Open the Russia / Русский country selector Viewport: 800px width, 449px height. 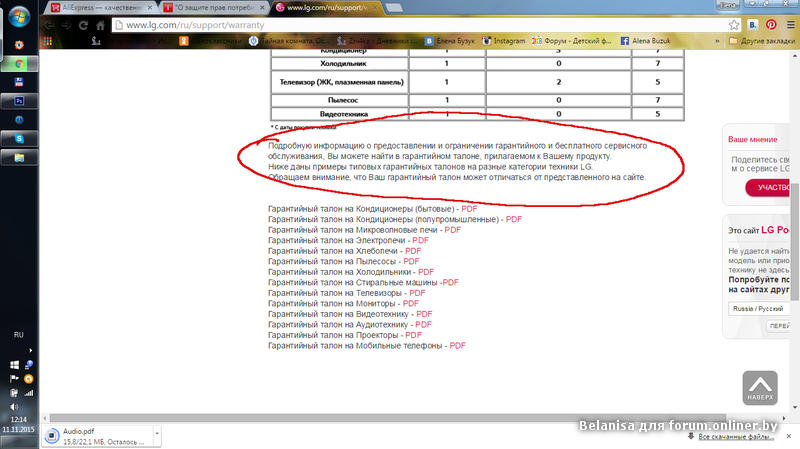tap(758, 309)
